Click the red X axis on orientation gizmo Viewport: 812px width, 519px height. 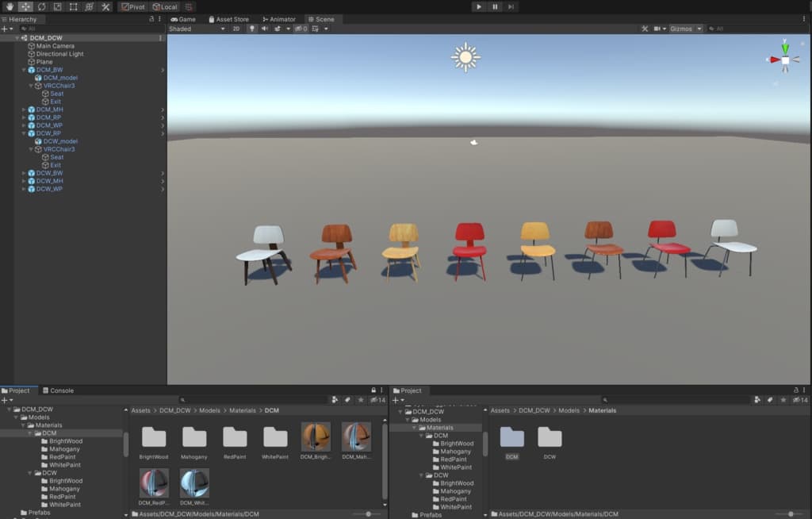click(x=774, y=60)
